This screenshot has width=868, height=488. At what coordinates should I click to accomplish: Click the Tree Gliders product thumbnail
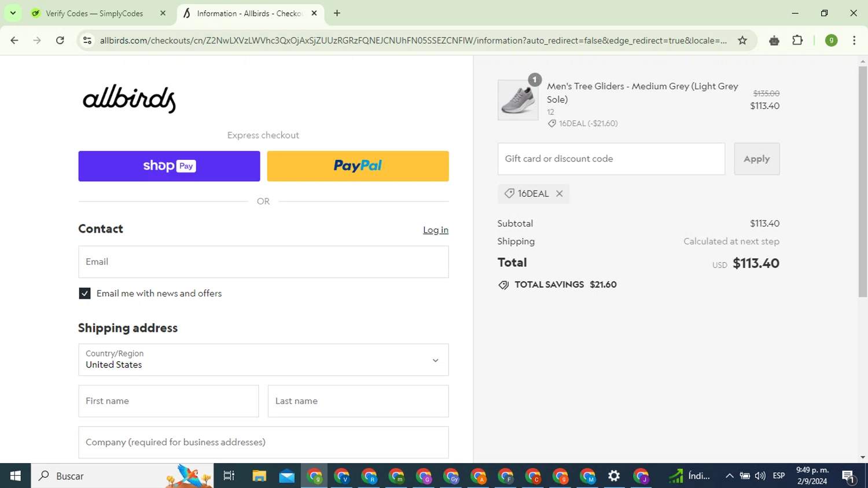click(x=518, y=100)
